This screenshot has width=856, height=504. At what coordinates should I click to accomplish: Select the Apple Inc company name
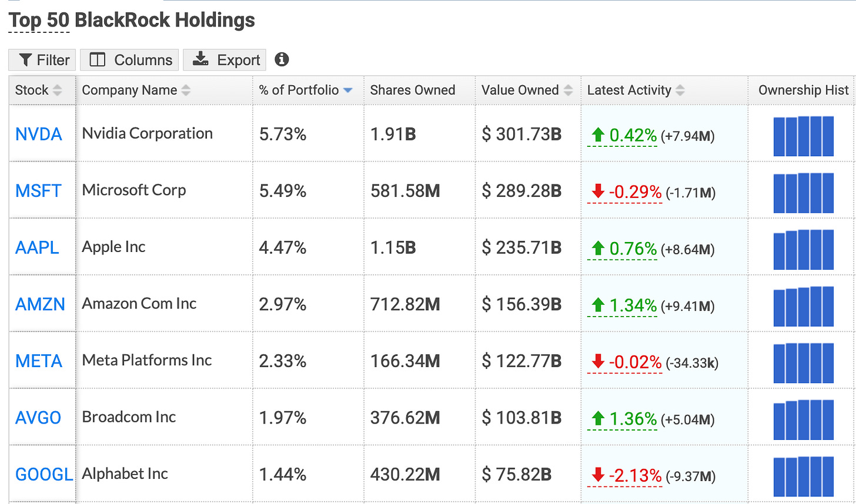[x=114, y=247]
